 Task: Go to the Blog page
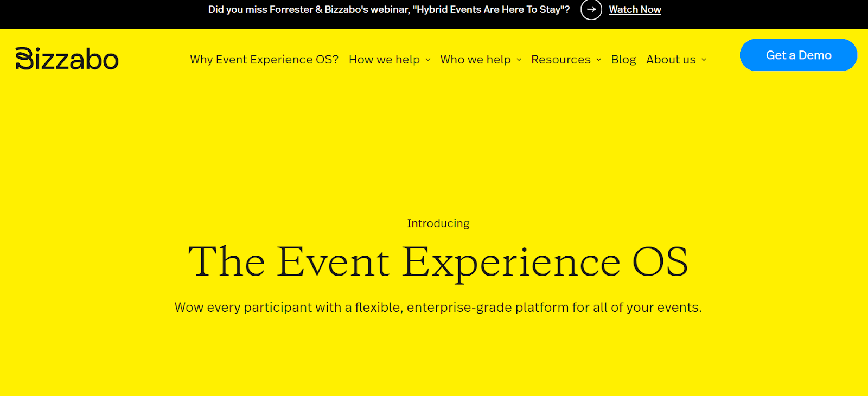[x=623, y=60]
